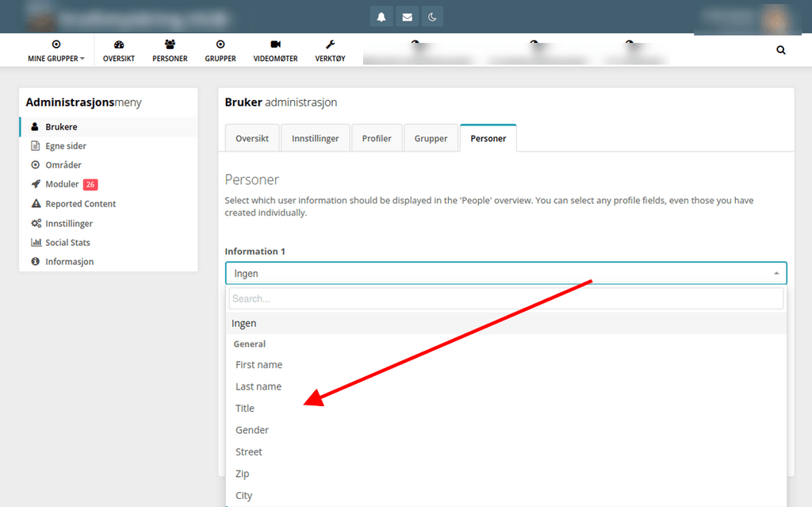Open the messages envelope icon
The image size is (812, 507).
coord(407,17)
